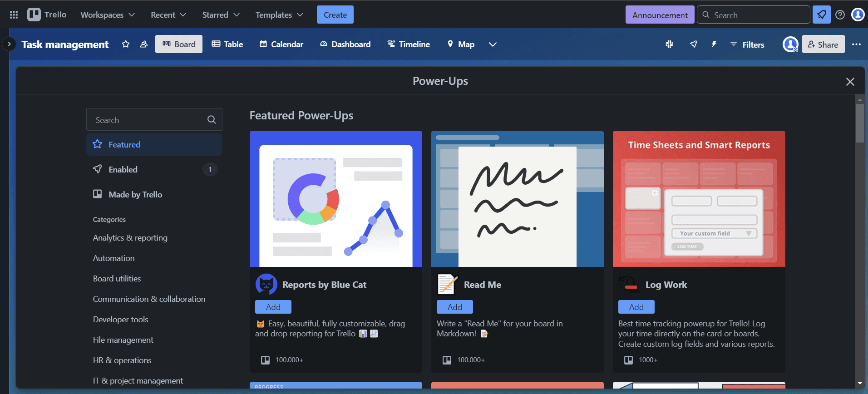Focus the top bar Search field

tap(754, 15)
